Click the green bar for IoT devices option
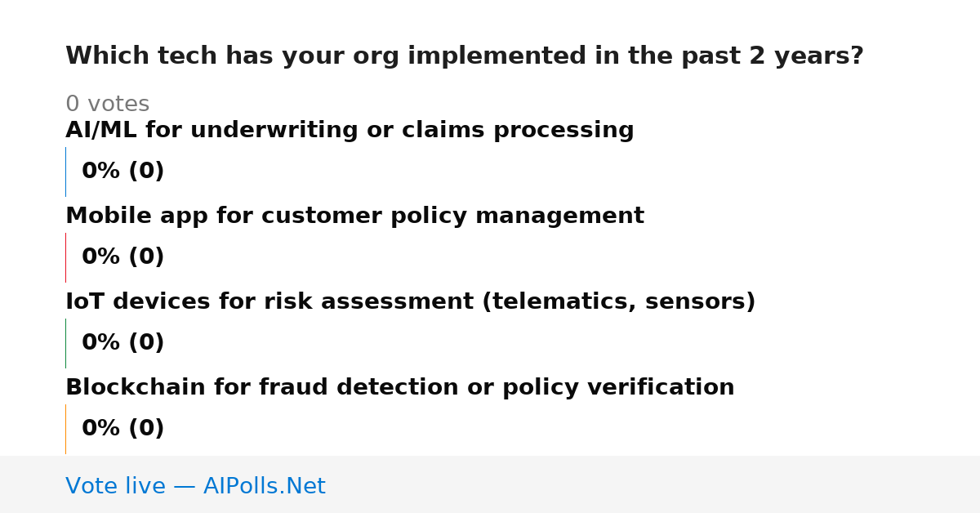Screen dimensions: 980x513 pyautogui.click(x=65, y=343)
